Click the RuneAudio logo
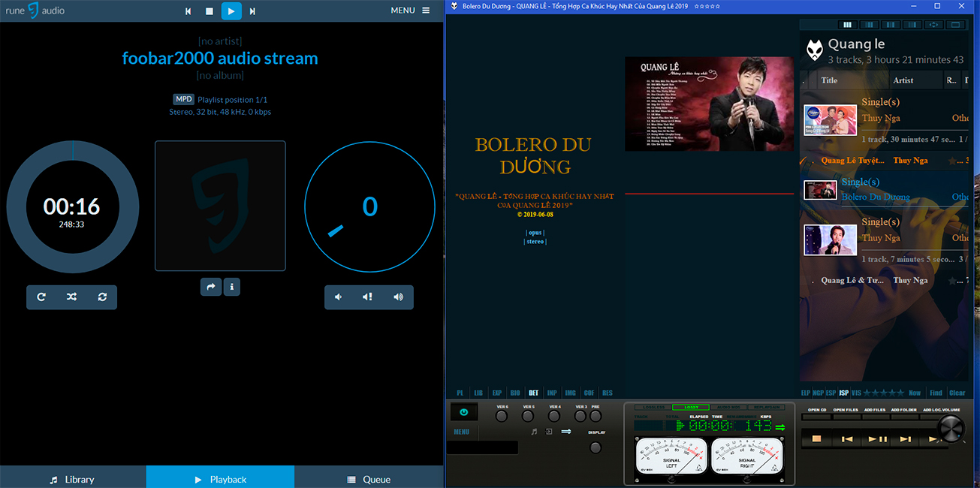 coord(35,11)
